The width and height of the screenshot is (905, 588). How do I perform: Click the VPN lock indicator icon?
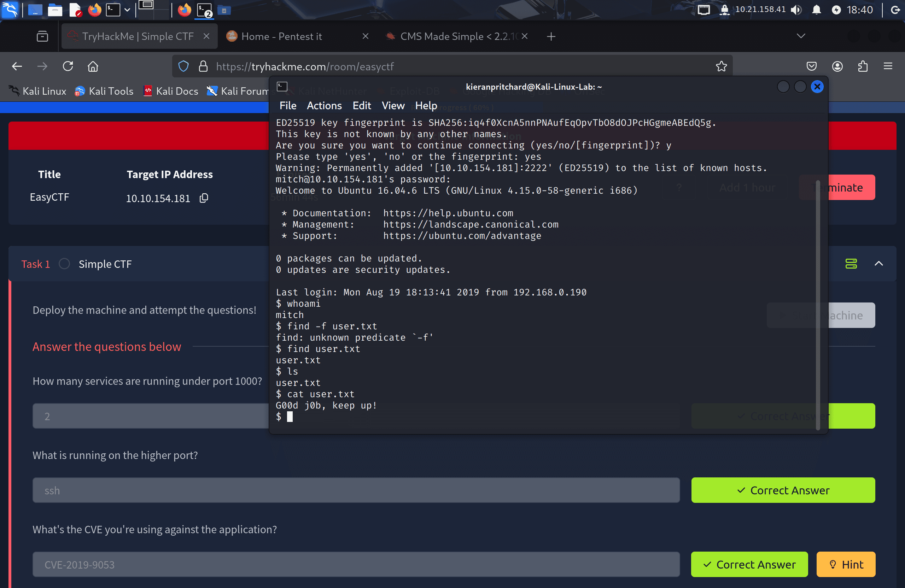pyautogui.click(x=724, y=10)
